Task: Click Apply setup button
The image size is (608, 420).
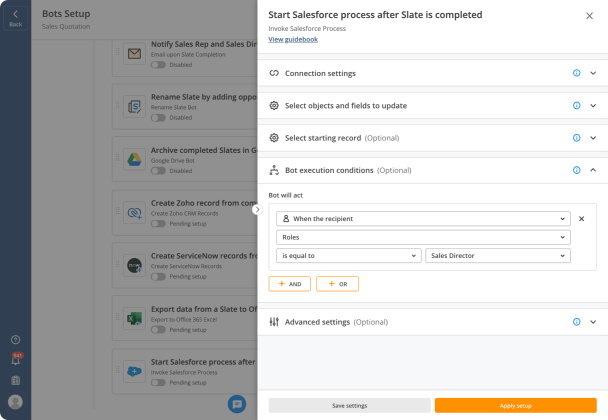Action: (x=515, y=405)
